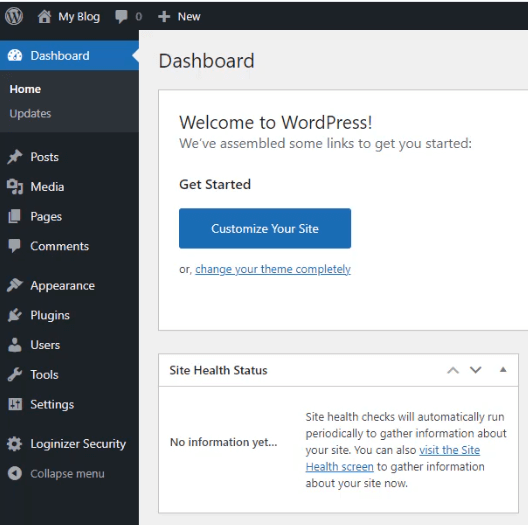528x525 pixels.
Task: Open the Tools menu
Action: 44,374
